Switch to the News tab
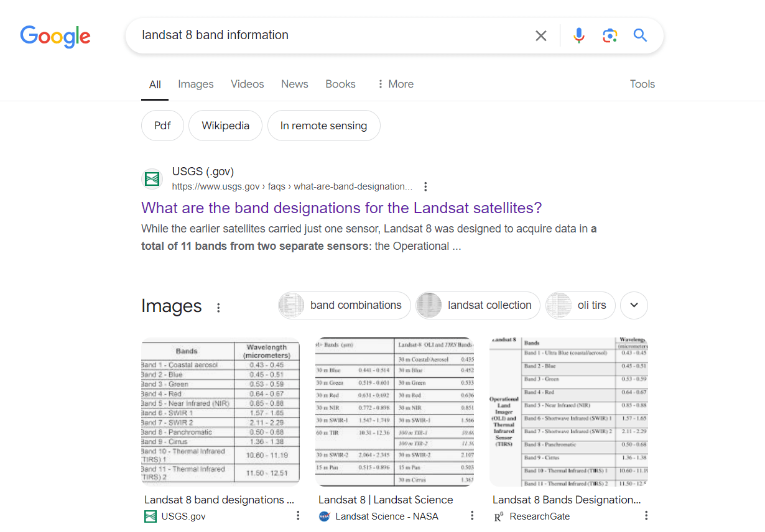Image resolution: width=765 pixels, height=532 pixels. coord(294,84)
